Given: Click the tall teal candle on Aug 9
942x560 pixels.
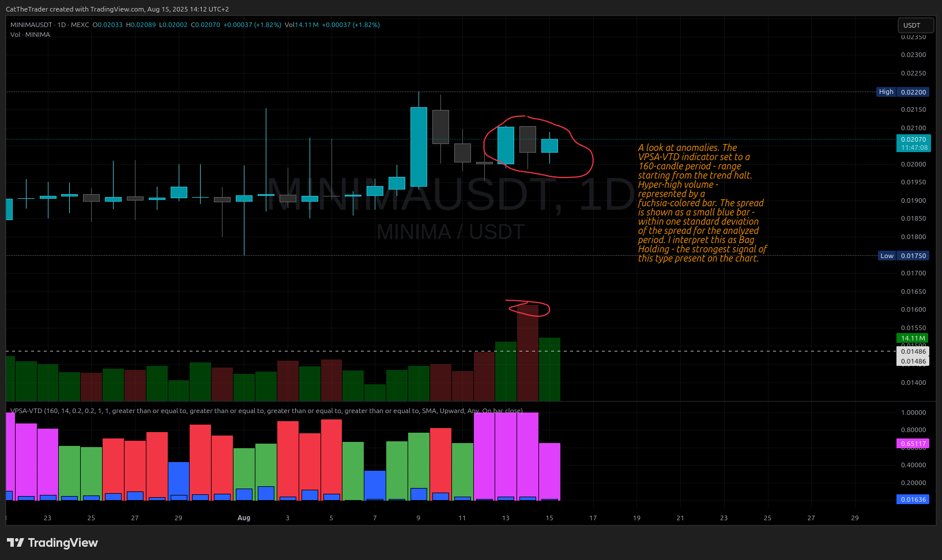Looking at the screenshot, I should [x=419, y=147].
